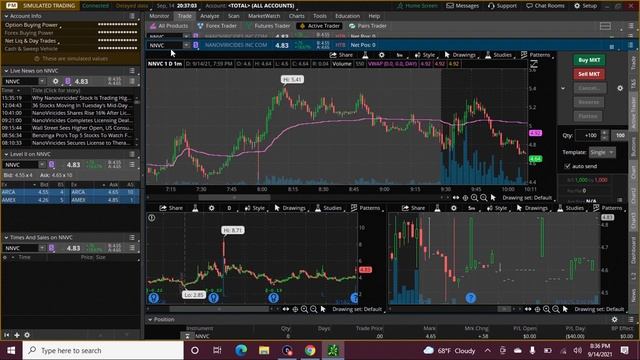
Task: Click the gear icon at left sidebar bottom
Action: [27, 335]
